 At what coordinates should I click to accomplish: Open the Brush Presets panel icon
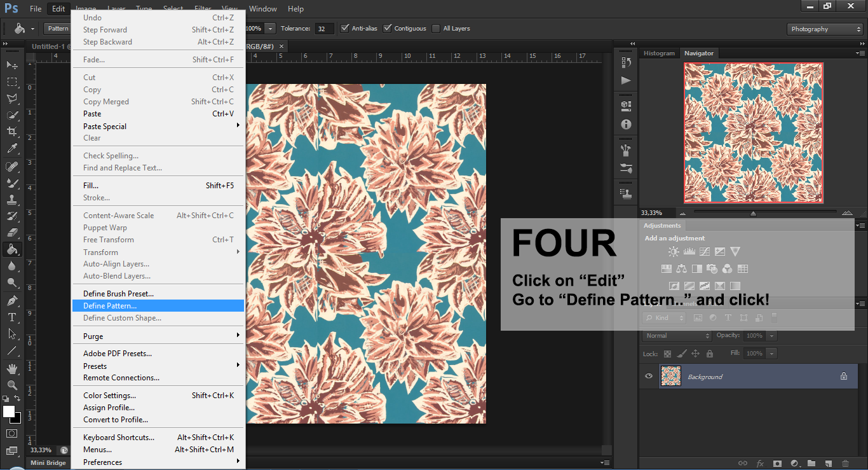pyautogui.click(x=626, y=169)
